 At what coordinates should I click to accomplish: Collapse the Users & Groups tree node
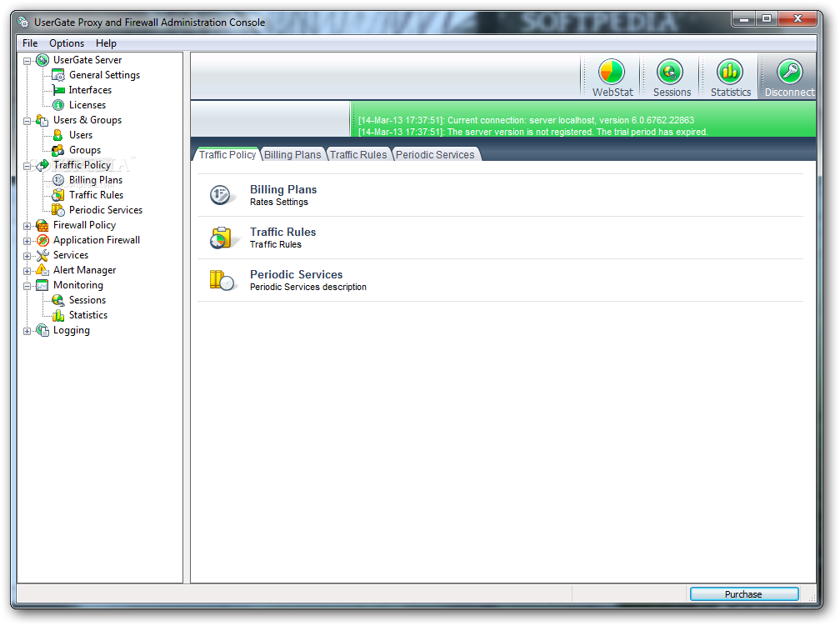[27, 121]
